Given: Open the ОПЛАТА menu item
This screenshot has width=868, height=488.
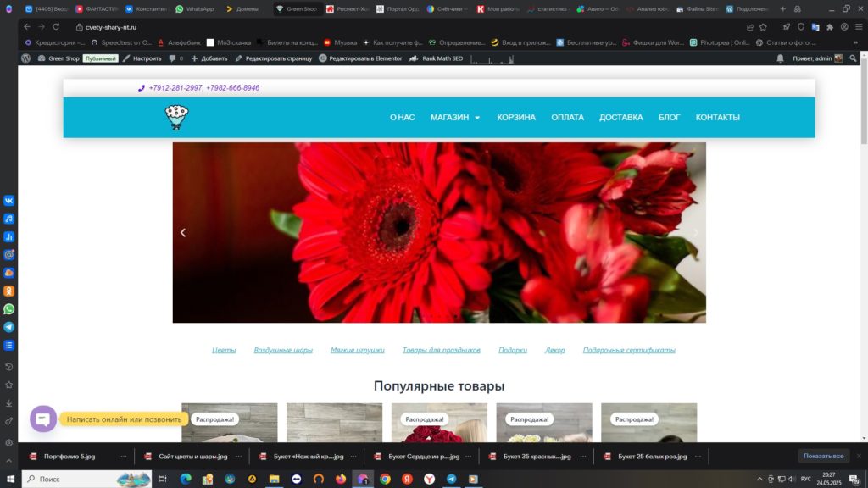Looking at the screenshot, I should pos(567,117).
